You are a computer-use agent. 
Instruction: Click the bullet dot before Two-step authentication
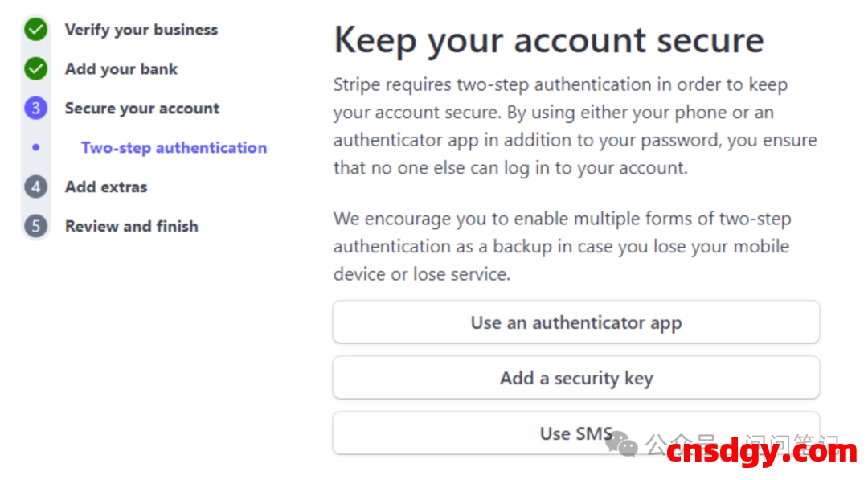[x=35, y=148]
